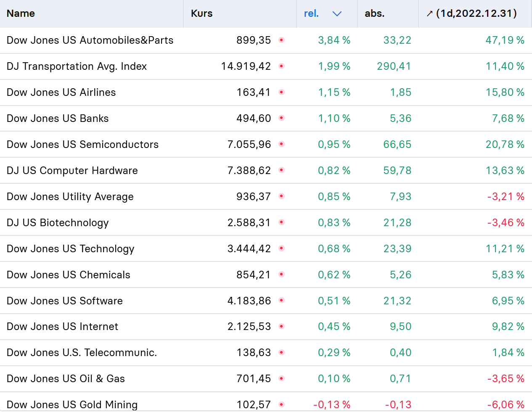
Task: Click the red dot for Dow Jones US Oil & Gas
Action: [282, 378]
